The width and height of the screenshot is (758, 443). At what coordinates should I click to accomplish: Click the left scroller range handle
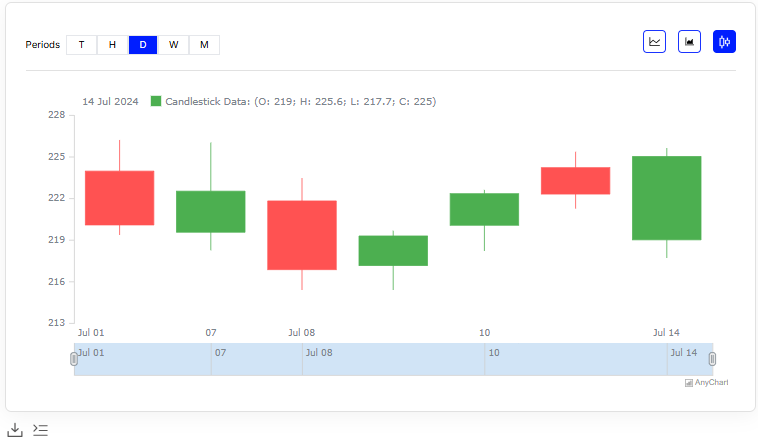(74, 359)
